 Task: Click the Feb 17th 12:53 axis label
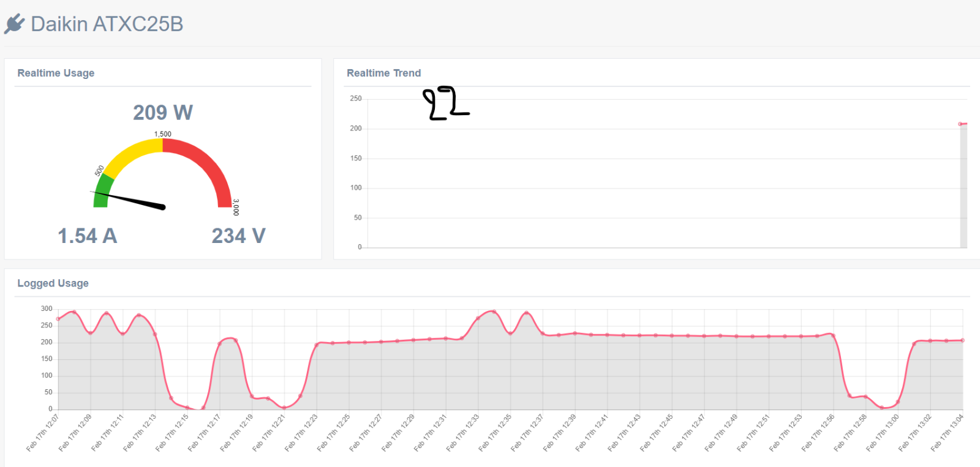click(786, 433)
